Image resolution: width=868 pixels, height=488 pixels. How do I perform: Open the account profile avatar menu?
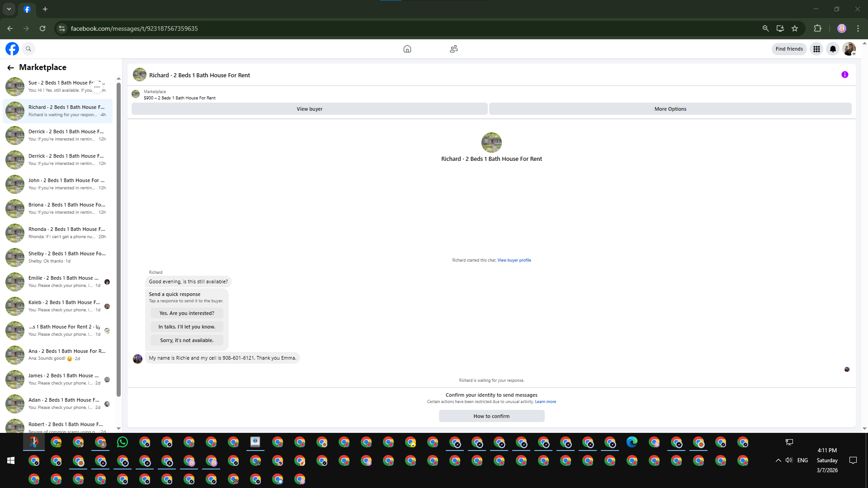click(x=849, y=49)
